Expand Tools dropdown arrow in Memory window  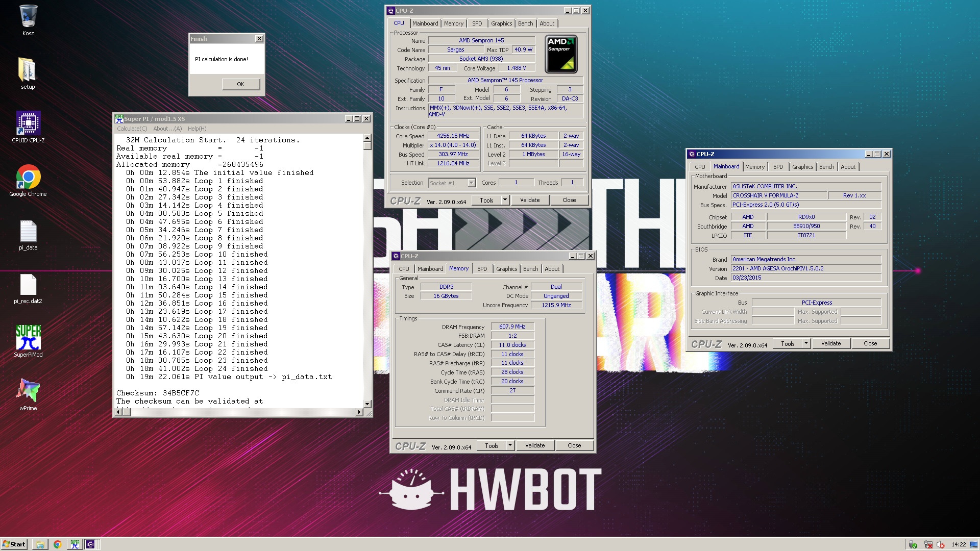[510, 445]
